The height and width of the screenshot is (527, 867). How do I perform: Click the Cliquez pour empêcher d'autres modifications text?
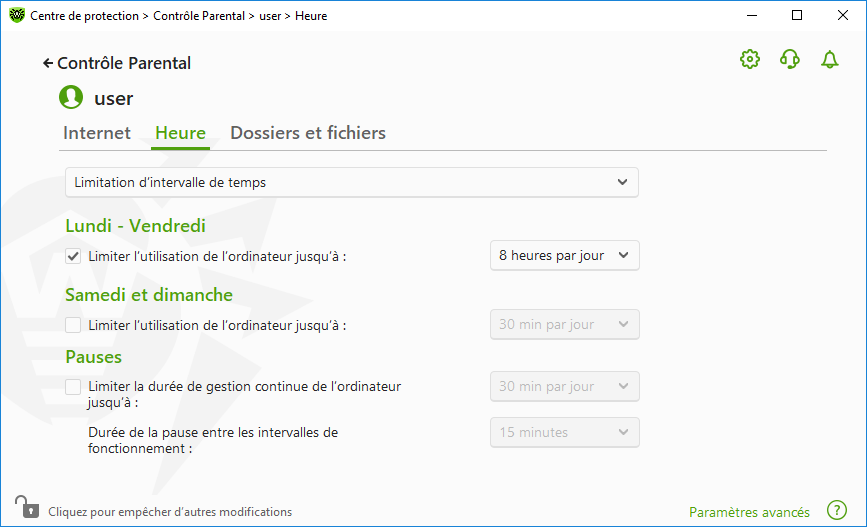coord(170,512)
